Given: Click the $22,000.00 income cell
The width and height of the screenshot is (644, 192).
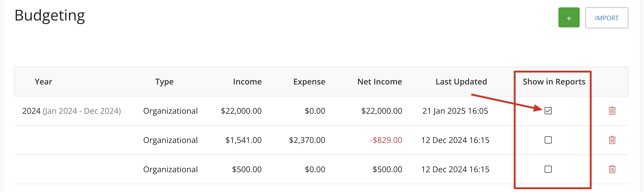Looking at the screenshot, I should pos(241,111).
